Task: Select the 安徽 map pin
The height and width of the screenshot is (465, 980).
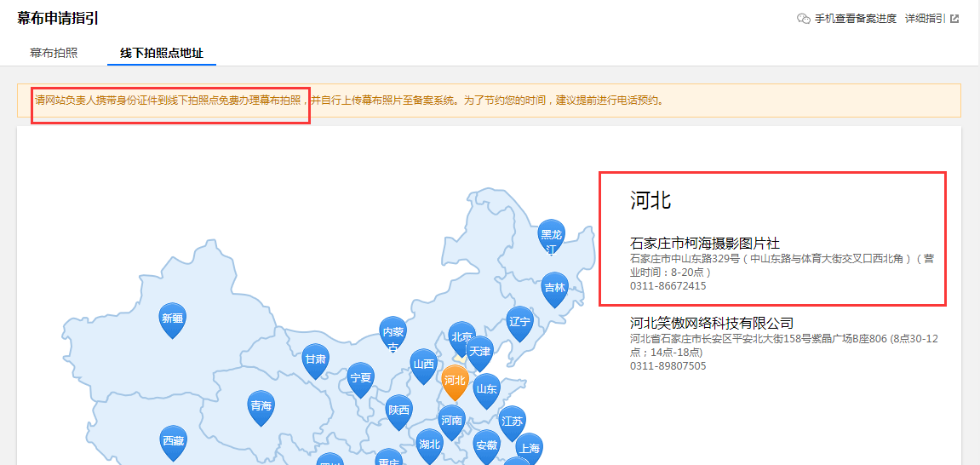Action: (x=487, y=447)
